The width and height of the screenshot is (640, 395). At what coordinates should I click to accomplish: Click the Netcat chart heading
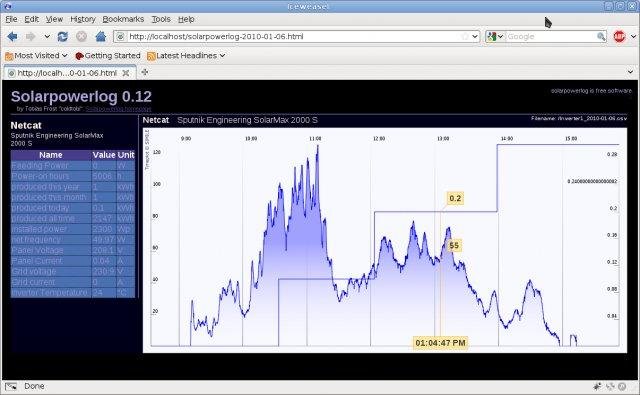tap(156, 120)
